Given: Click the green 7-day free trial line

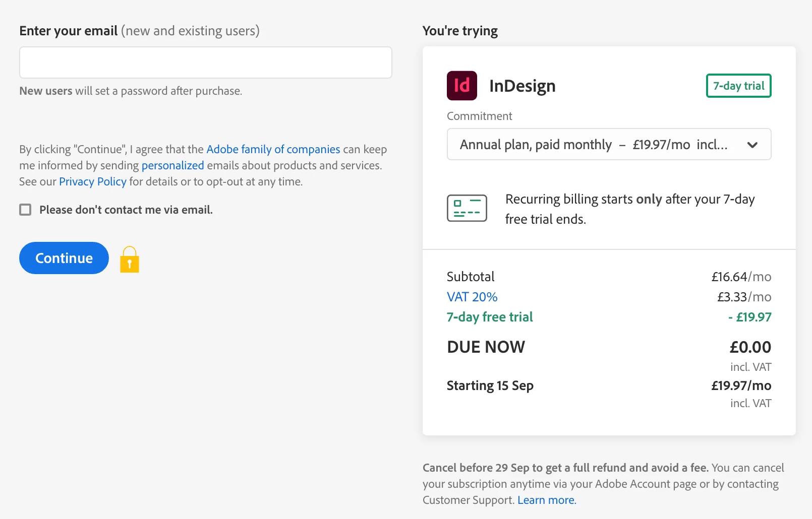Looking at the screenshot, I should pyautogui.click(x=489, y=317).
